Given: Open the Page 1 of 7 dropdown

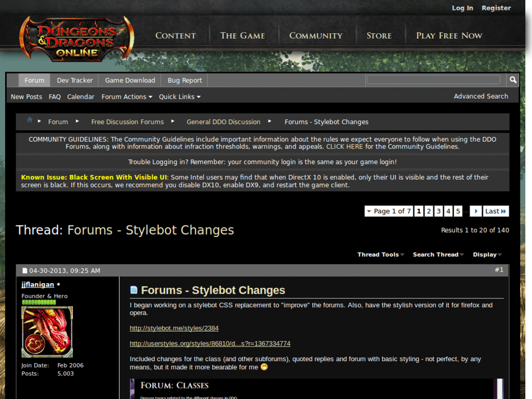Looking at the screenshot, I should pyautogui.click(x=389, y=211).
